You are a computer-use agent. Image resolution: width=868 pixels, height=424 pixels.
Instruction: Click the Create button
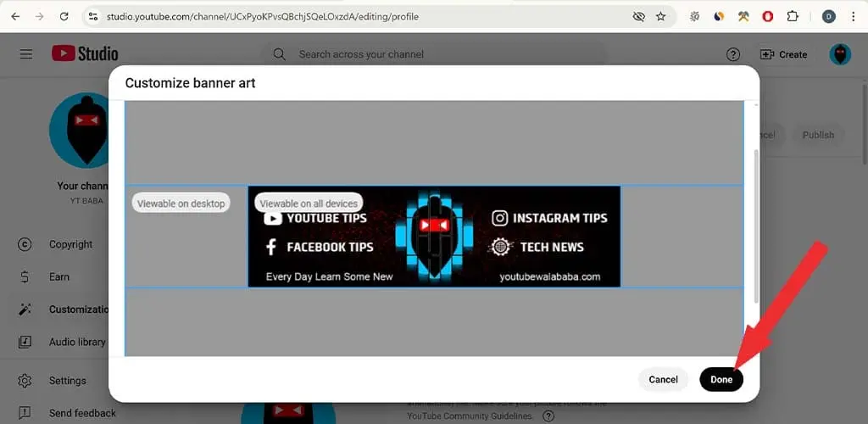click(x=783, y=54)
